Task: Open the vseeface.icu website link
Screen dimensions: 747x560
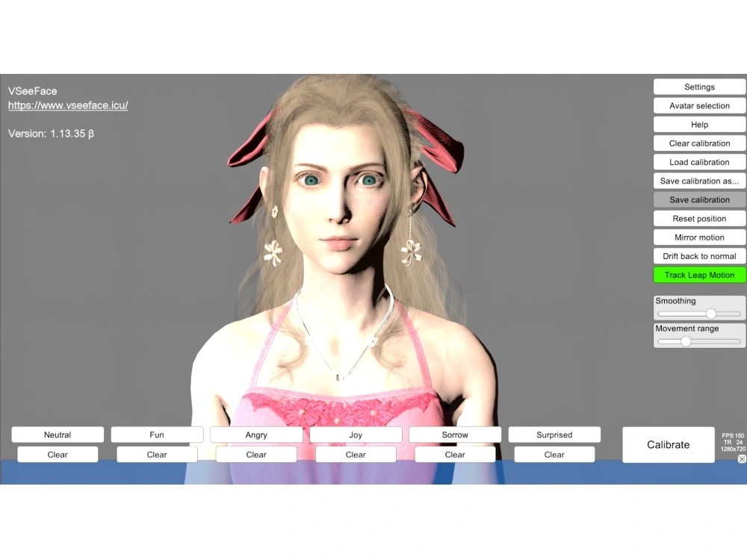Action: (x=68, y=106)
